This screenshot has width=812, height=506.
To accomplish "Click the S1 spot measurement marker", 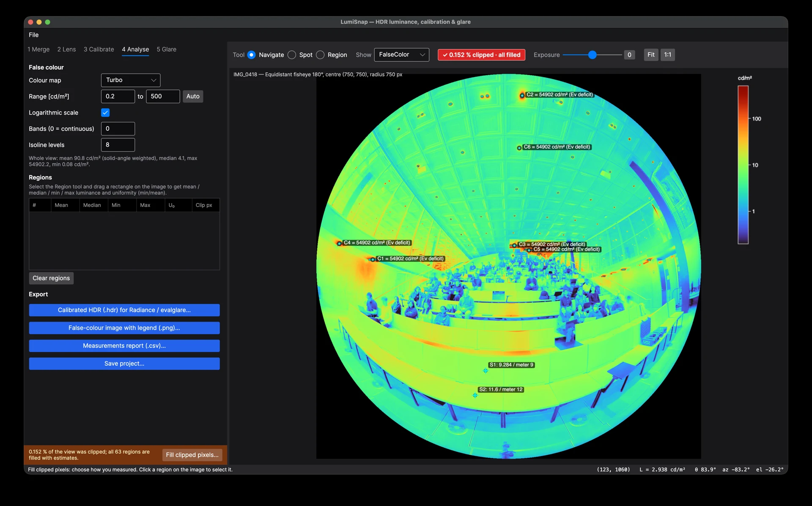I will coord(486,371).
